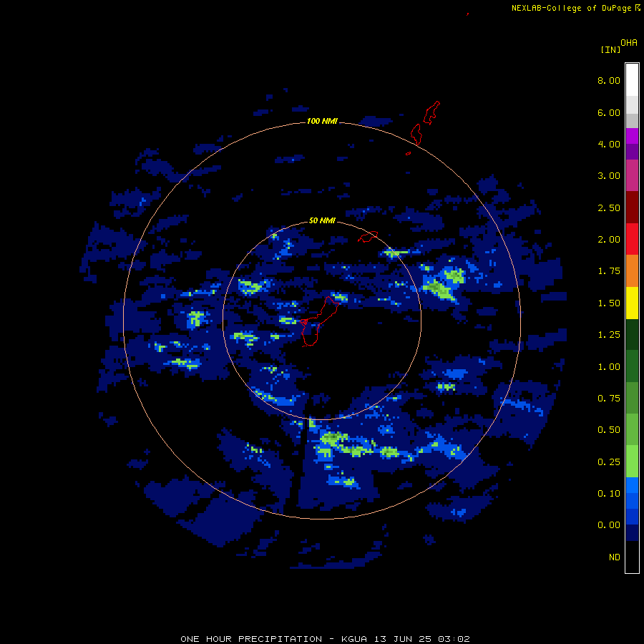
Task: Click the 8.00 legend value
Action: coord(609,80)
